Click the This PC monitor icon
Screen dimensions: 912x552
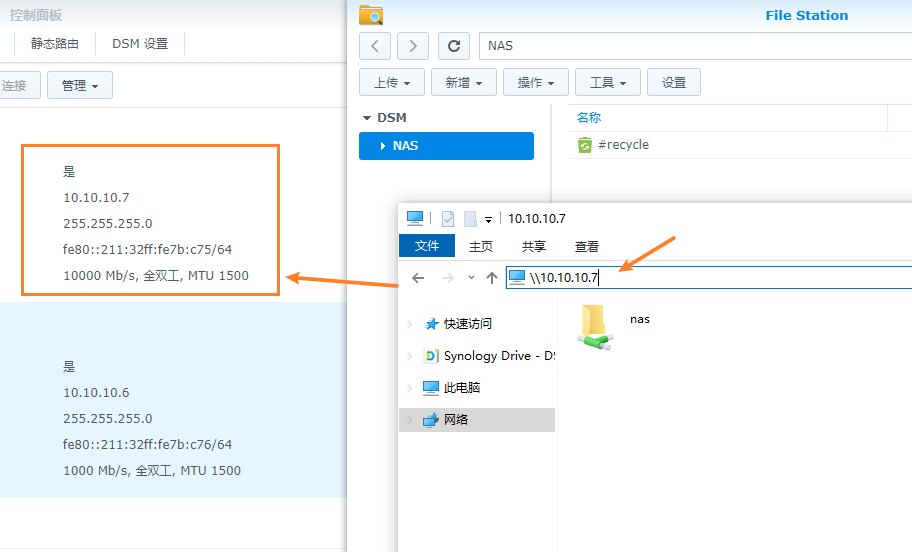pos(431,388)
